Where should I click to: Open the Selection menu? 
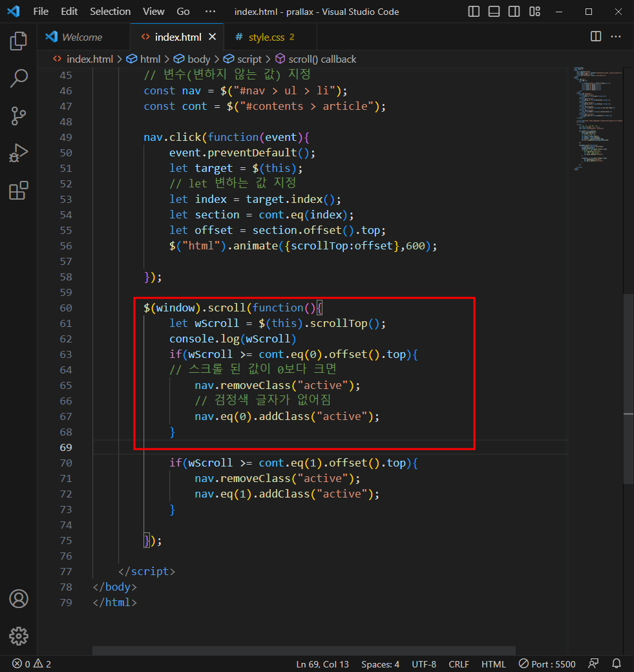coord(110,12)
